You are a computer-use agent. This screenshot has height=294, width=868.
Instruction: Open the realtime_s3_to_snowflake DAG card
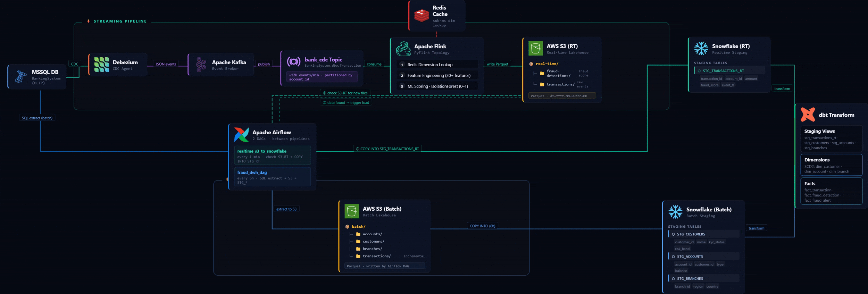pyautogui.click(x=273, y=156)
